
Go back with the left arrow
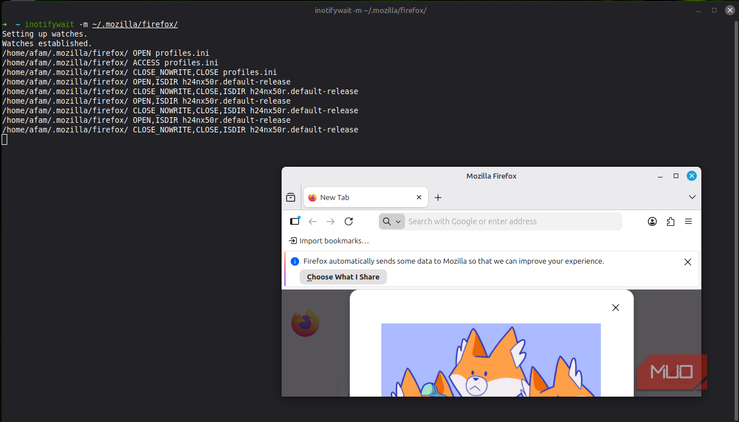tap(312, 221)
